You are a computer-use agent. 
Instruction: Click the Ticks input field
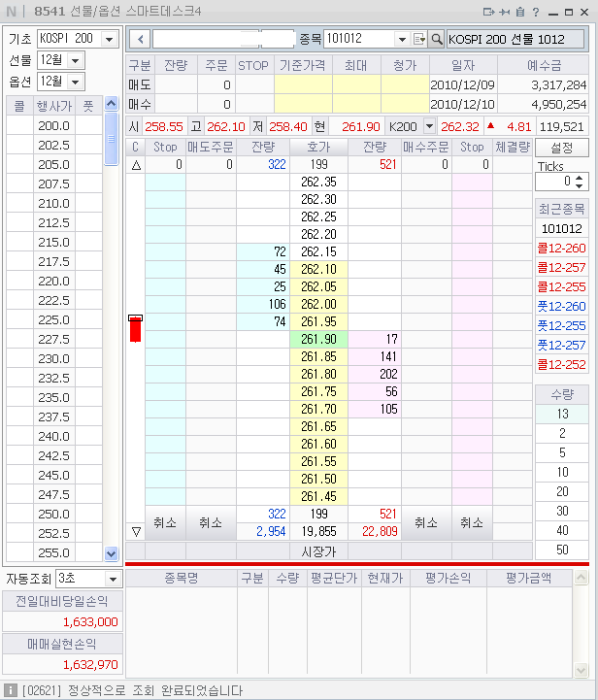pos(554,182)
